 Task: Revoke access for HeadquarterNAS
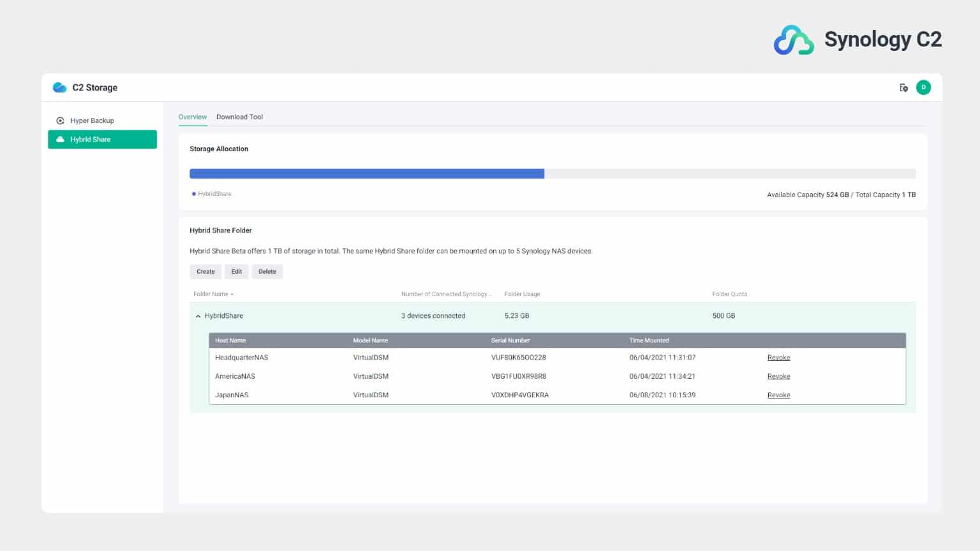pos(778,358)
